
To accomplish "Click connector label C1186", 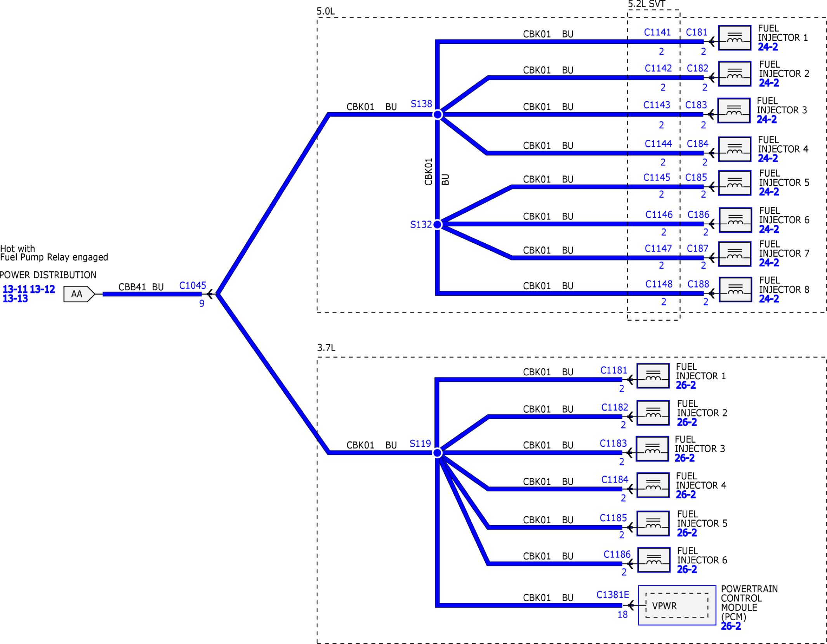I will [617, 554].
